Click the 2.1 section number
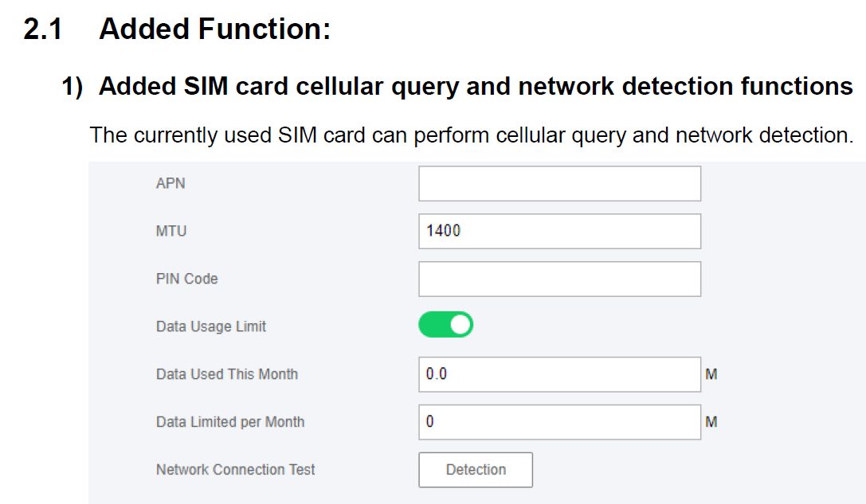 click(43, 30)
